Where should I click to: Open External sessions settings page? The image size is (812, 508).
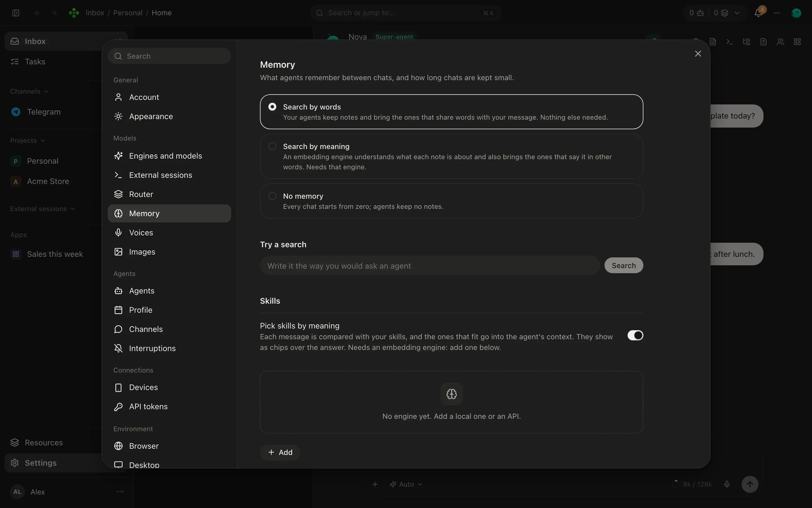pyautogui.click(x=169, y=175)
